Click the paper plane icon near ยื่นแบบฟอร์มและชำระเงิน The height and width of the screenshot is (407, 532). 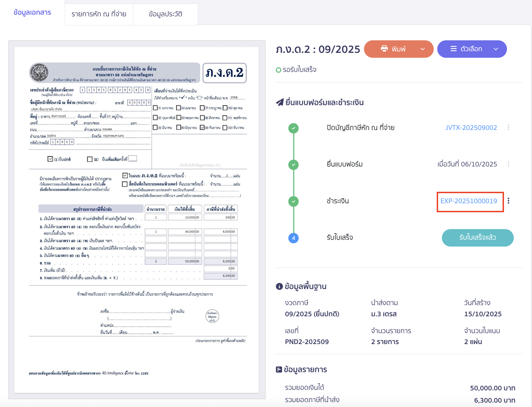280,102
